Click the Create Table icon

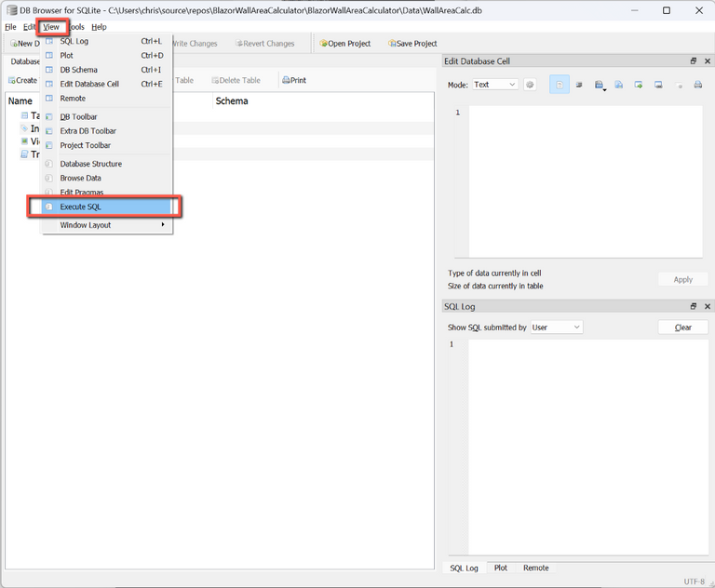click(x=11, y=80)
